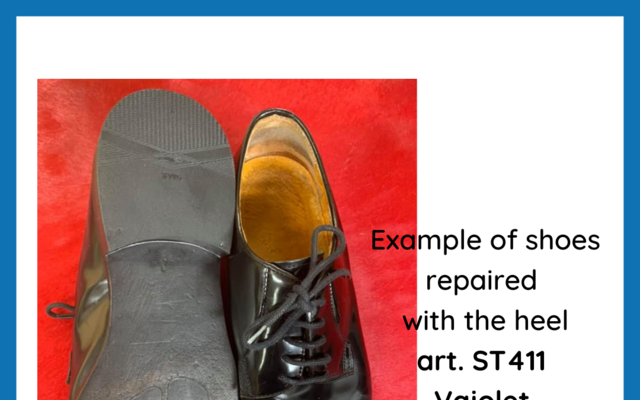Viewport: 640px width, 400px height.
Task: Click the word 'repaired' in the caption
Action: (481, 282)
